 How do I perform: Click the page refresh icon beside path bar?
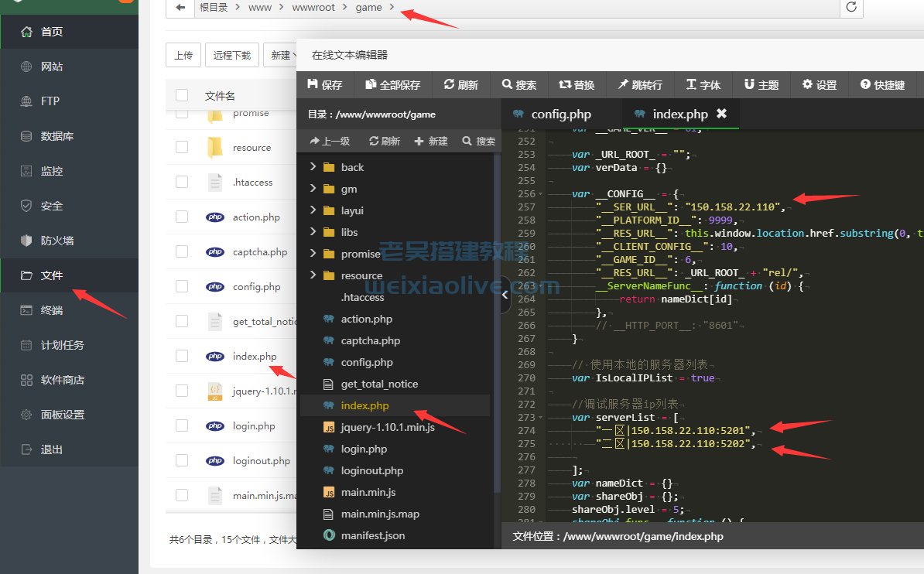(851, 8)
